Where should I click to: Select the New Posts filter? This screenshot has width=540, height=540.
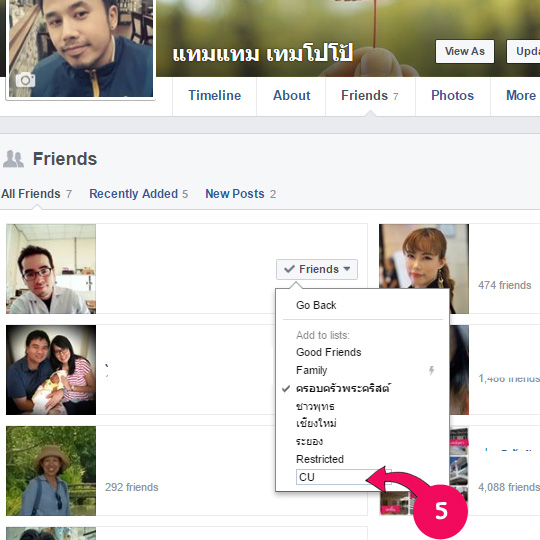(240, 194)
